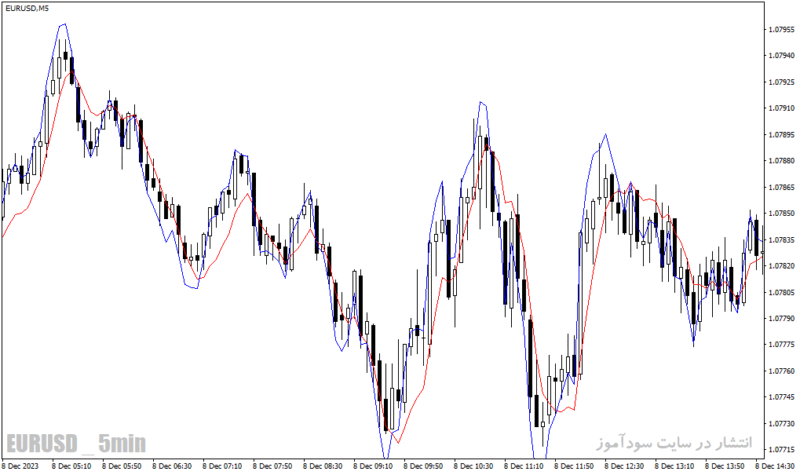Select the 8 Dec 05:10 time marker

coord(71,466)
